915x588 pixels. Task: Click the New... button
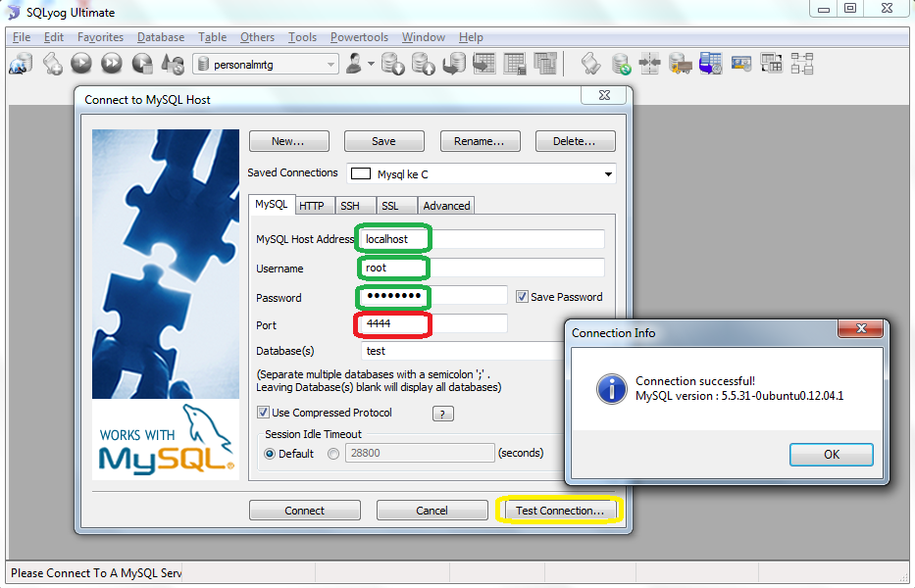[289, 141]
